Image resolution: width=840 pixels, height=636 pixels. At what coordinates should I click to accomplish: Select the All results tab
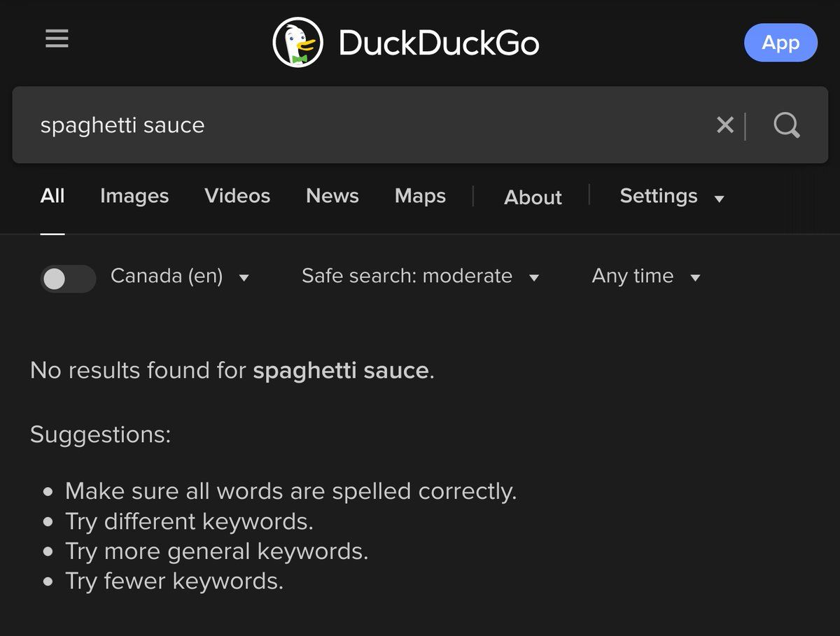[52, 196]
